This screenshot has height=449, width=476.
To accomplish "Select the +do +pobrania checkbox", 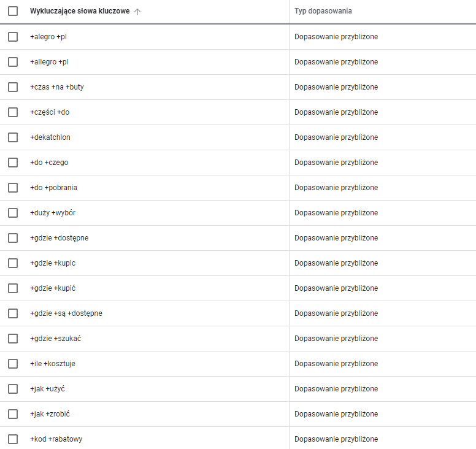I will click(x=13, y=188).
